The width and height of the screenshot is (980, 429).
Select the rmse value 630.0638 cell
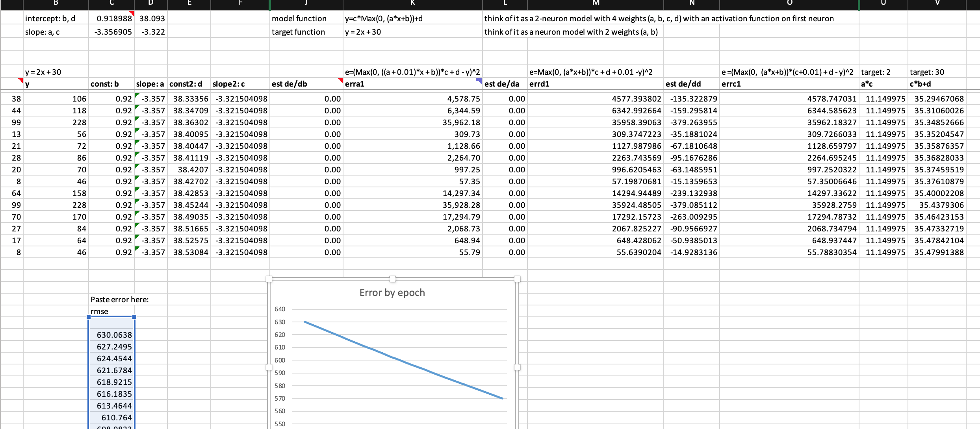111,335
